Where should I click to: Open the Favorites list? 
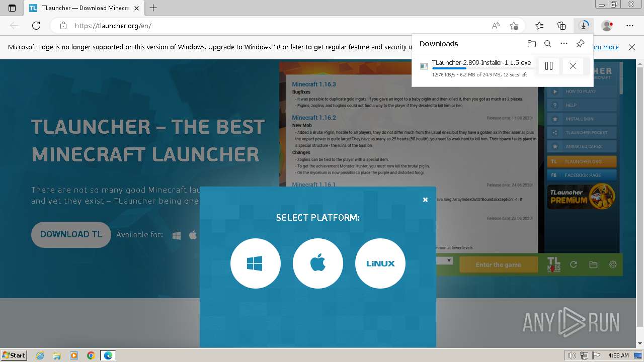539,26
